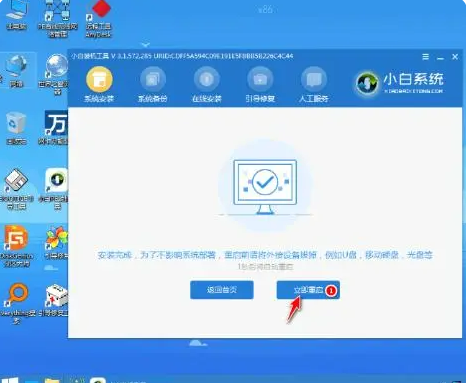This screenshot has width=466, height=383.
Task: Open the Everything search desktop shortcut
Action: [x=17, y=303]
